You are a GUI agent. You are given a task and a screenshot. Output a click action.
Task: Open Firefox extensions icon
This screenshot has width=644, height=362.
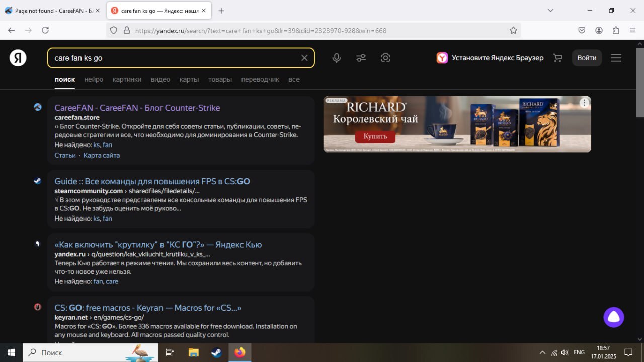coord(616,30)
